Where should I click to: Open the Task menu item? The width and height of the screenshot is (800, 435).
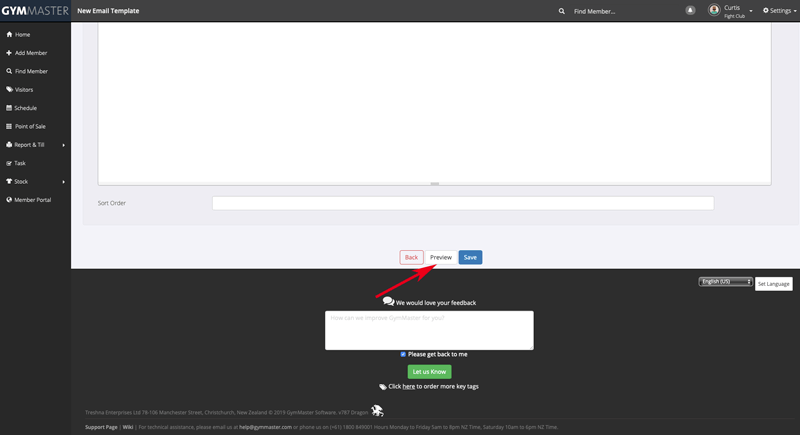(20, 163)
